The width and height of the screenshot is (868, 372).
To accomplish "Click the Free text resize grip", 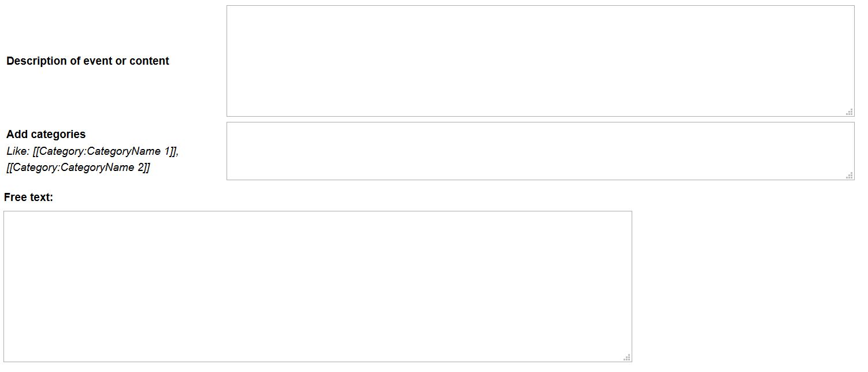I will point(627,358).
